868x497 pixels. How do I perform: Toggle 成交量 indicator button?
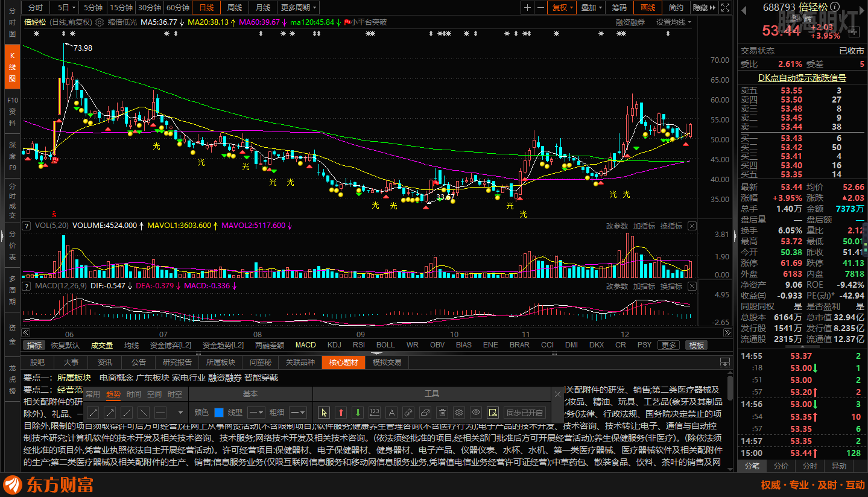coord(102,345)
